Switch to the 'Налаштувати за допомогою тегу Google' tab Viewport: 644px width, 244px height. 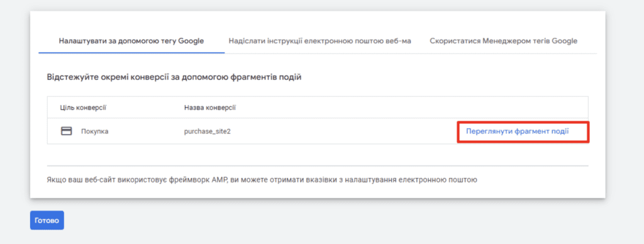(x=131, y=41)
